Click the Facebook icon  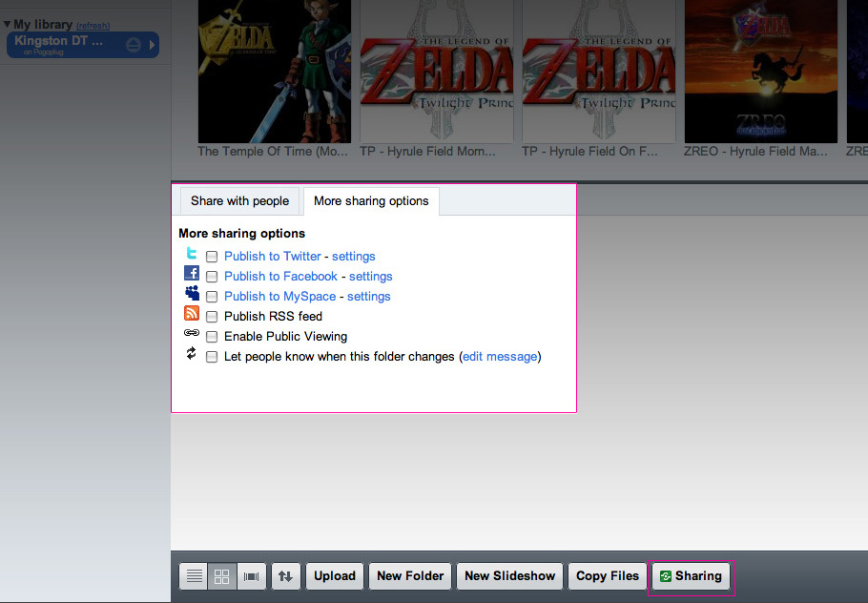[x=192, y=274]
